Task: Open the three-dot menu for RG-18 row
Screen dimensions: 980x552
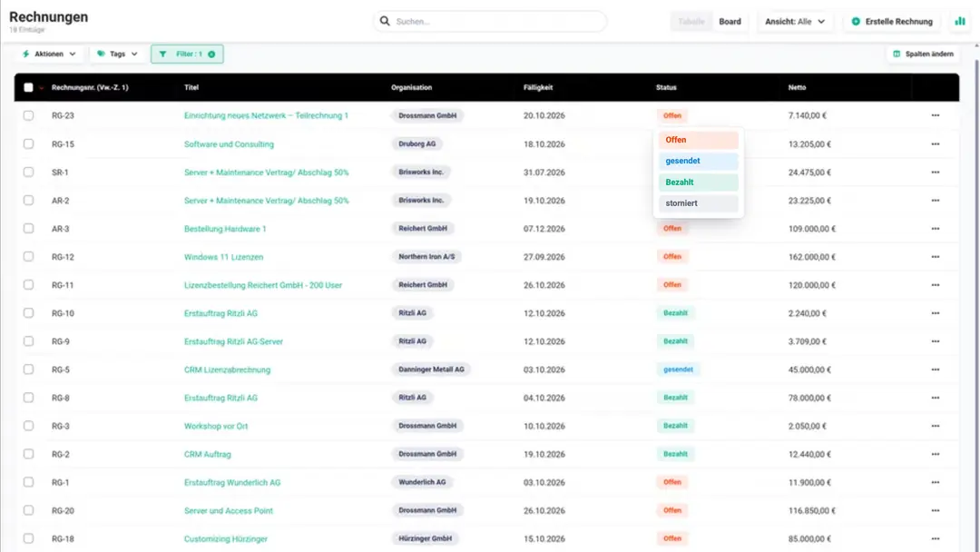Action: 935,538
